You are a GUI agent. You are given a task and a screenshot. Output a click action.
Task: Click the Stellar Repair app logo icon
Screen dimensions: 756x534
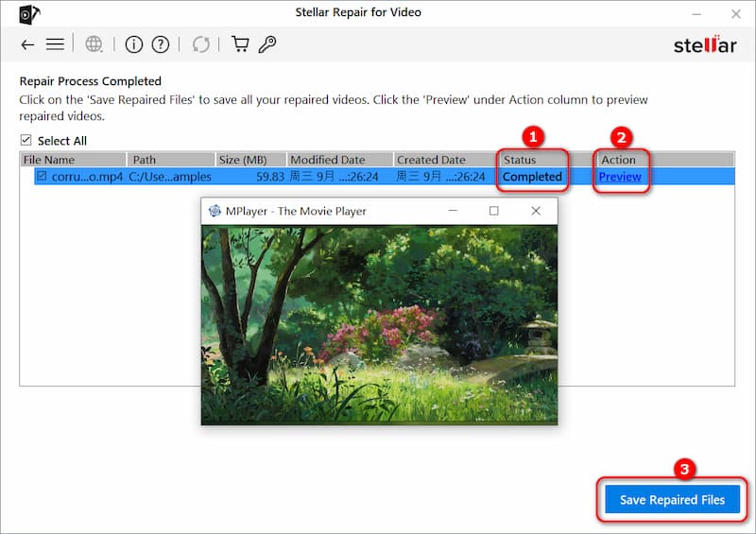pyautogui.click(x=29, y=14)
